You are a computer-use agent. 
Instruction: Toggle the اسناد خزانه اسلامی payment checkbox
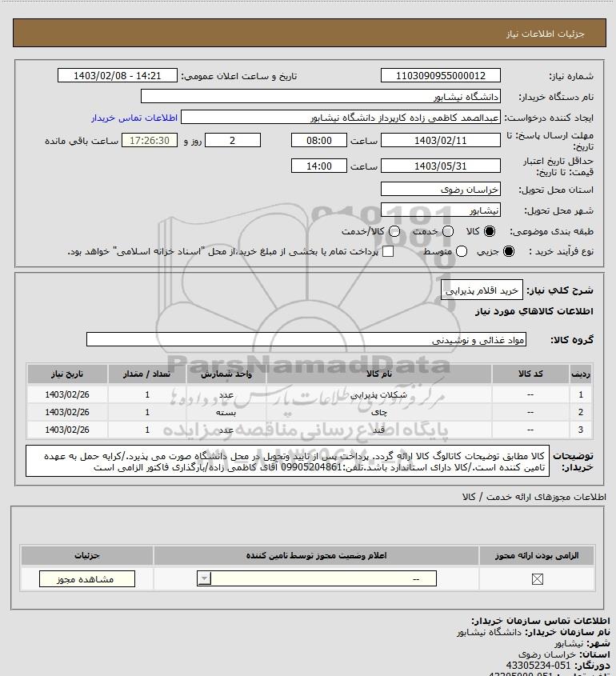click(x=388, y=251)
